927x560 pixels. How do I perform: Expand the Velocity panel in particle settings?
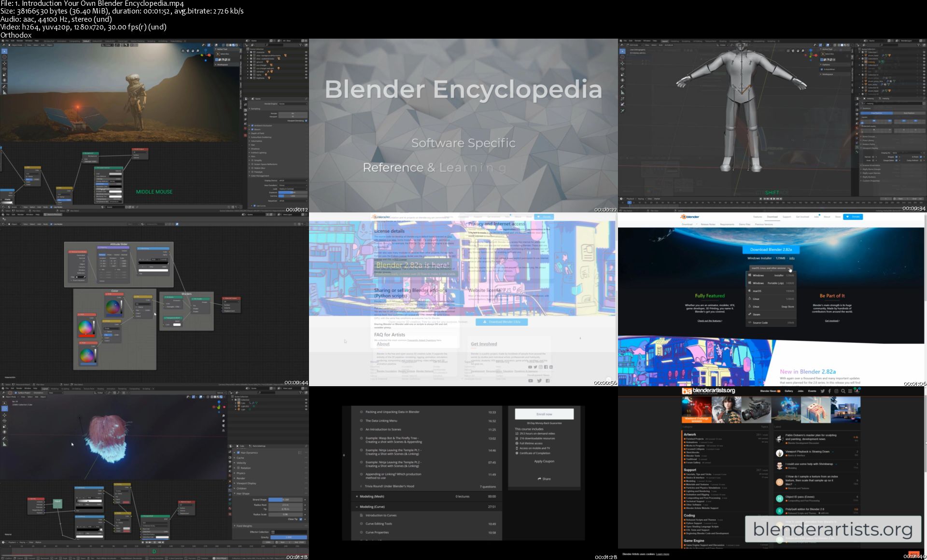241,463
